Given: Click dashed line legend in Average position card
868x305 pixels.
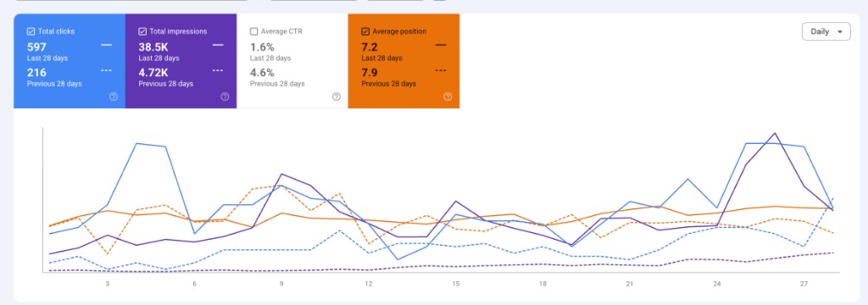Looking at the screenshot, I should (441, 70).
